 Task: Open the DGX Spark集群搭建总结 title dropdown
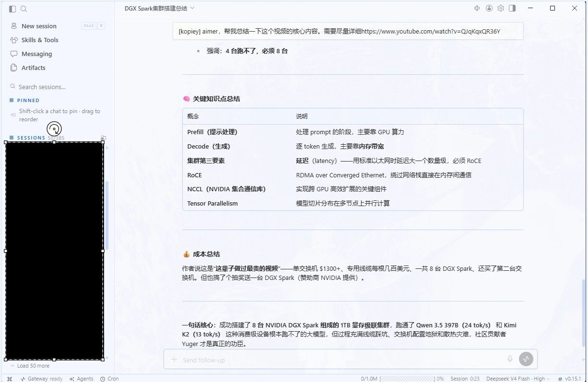point(160,8)
